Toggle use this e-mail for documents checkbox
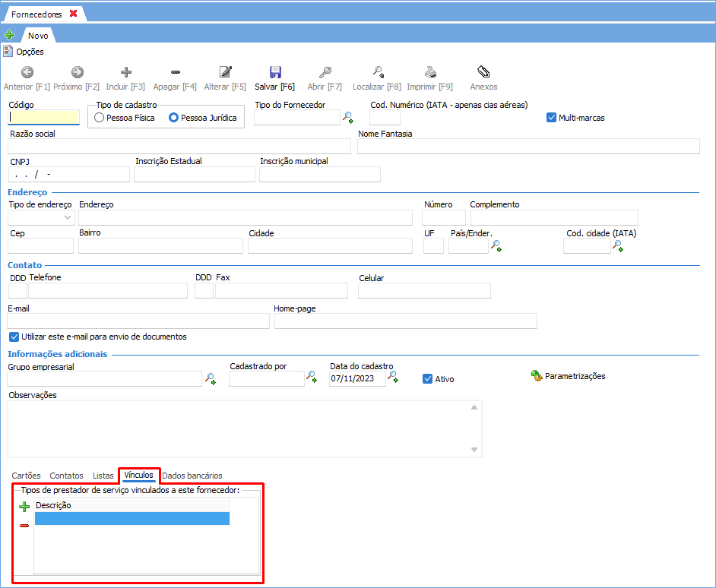716x588 pixels. [x=14, y=337]
